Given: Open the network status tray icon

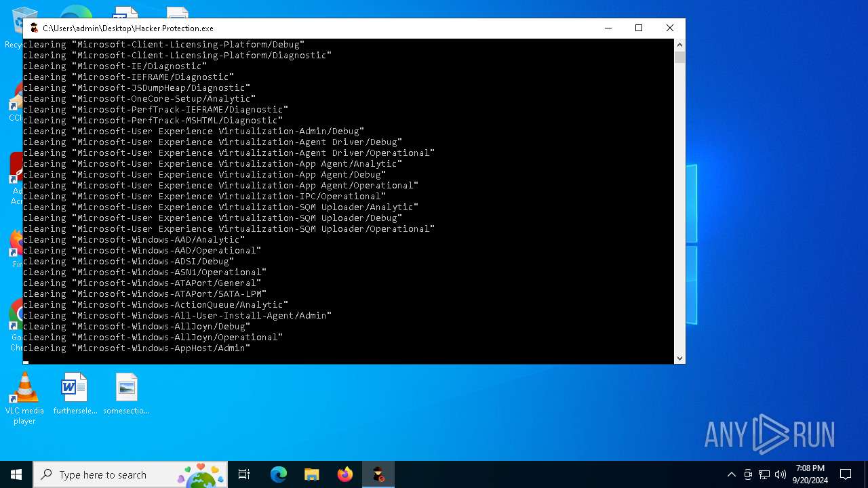Looking at the screenshot, I should (x=764, y=474).
